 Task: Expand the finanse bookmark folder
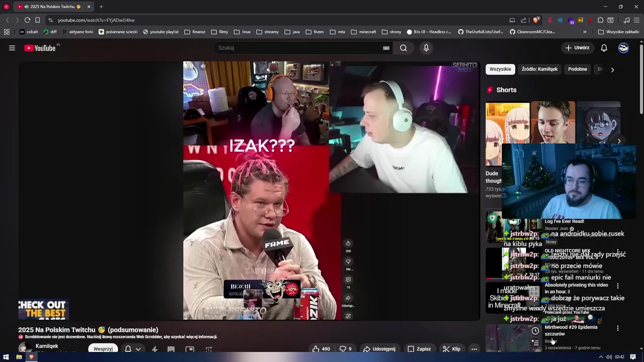pos(195,32)
